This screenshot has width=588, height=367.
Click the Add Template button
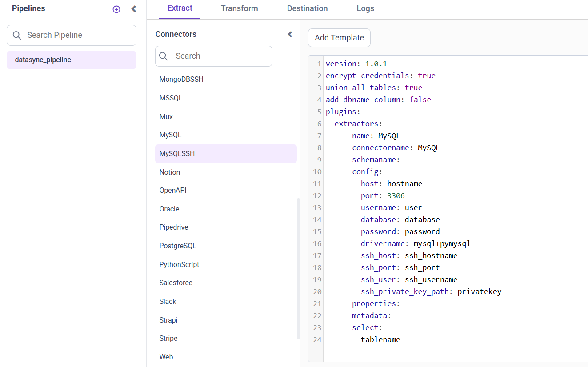tap(339, 38)
